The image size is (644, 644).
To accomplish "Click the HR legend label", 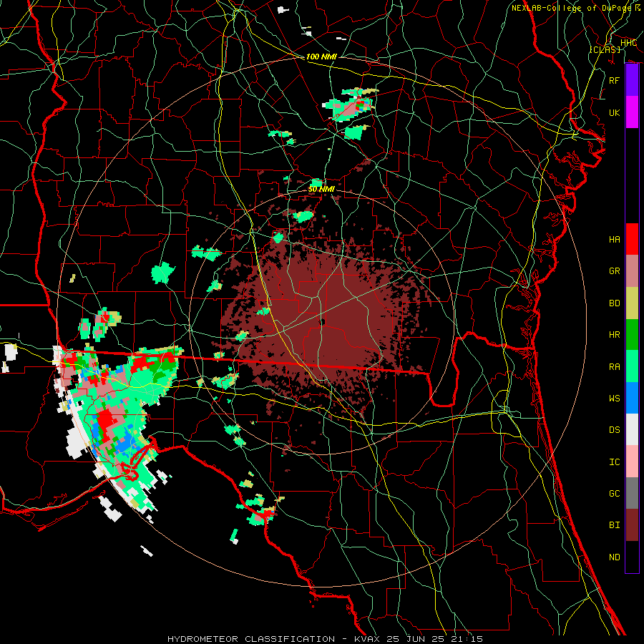I will (x=615, y=335).
